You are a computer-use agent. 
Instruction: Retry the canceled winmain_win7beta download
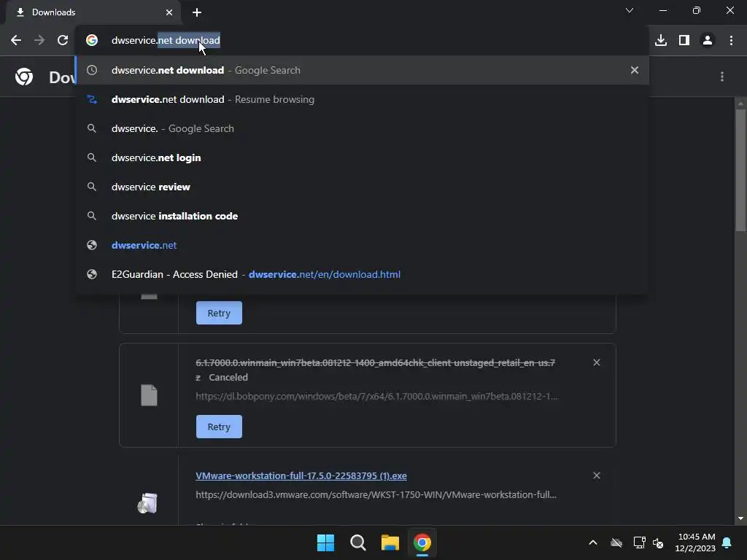(x=219, y=427)
